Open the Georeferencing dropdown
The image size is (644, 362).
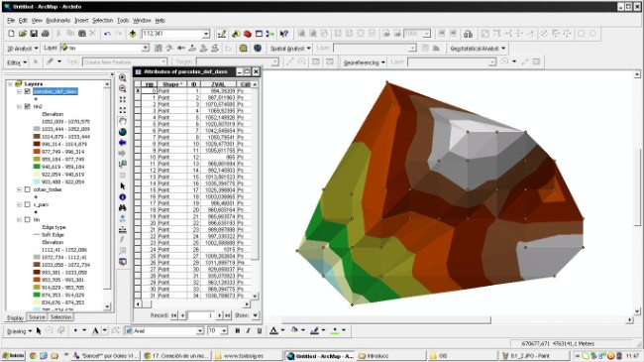365,62
